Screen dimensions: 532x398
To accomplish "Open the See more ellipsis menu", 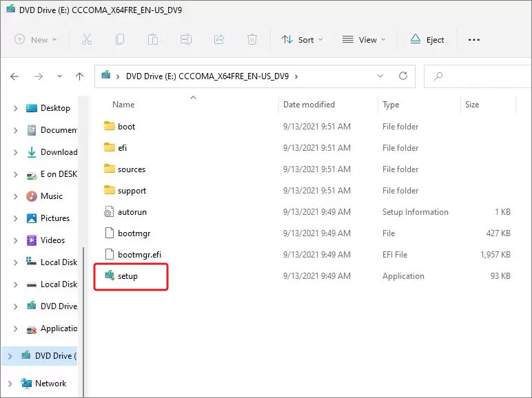I will tap(474, 40).
